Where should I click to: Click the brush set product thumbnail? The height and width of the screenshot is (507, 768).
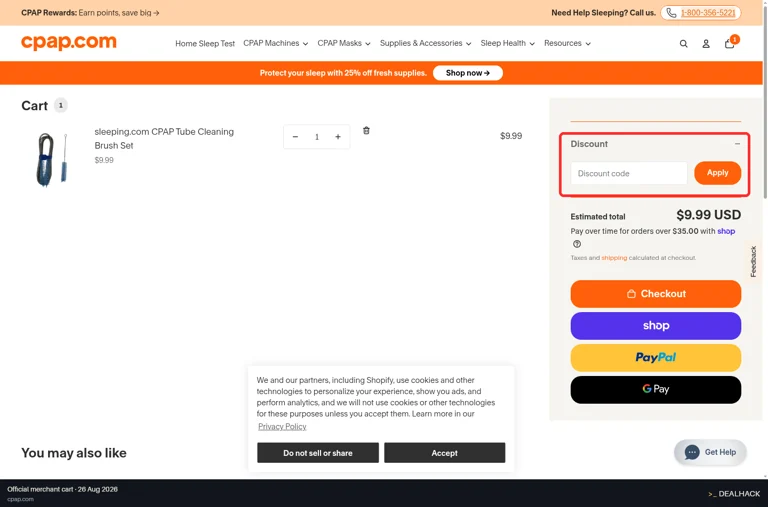(x=51, y=159)
